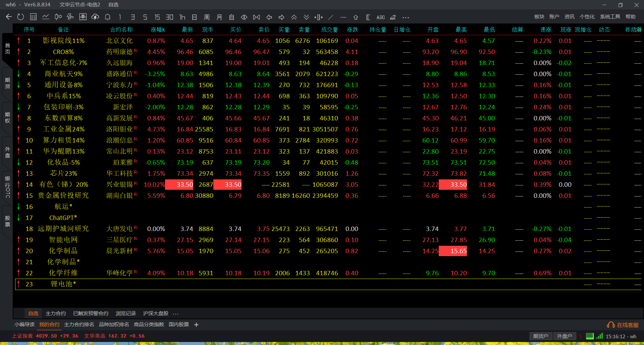Open the 国内股票 page tab
Screen dimensions: 644x345
(x=179, y=325)
